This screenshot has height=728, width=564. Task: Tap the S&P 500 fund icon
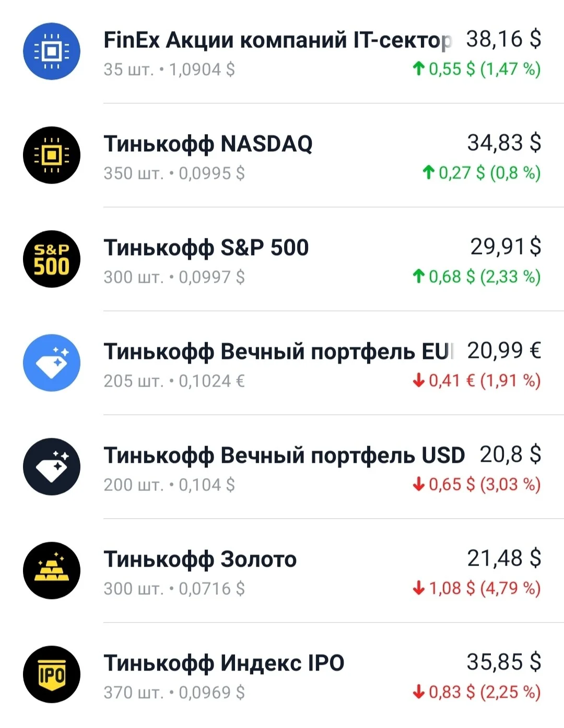52,259
